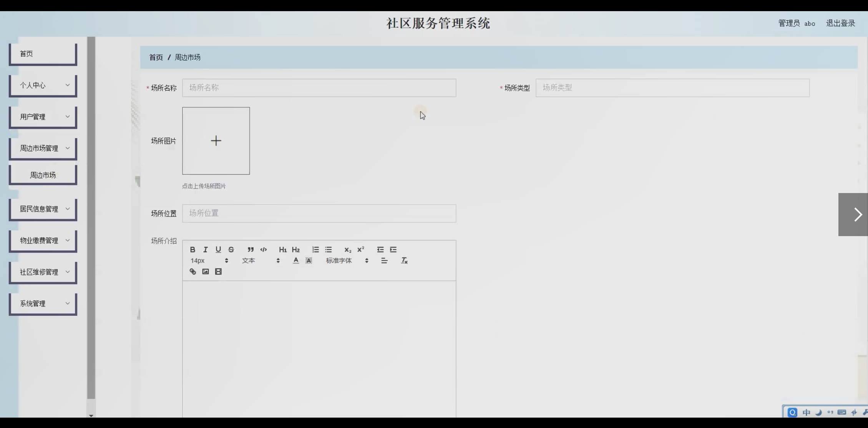This screenshot has width=868, height=428.
Task: Click the insert image icon
Action: (x=206, y=271)
